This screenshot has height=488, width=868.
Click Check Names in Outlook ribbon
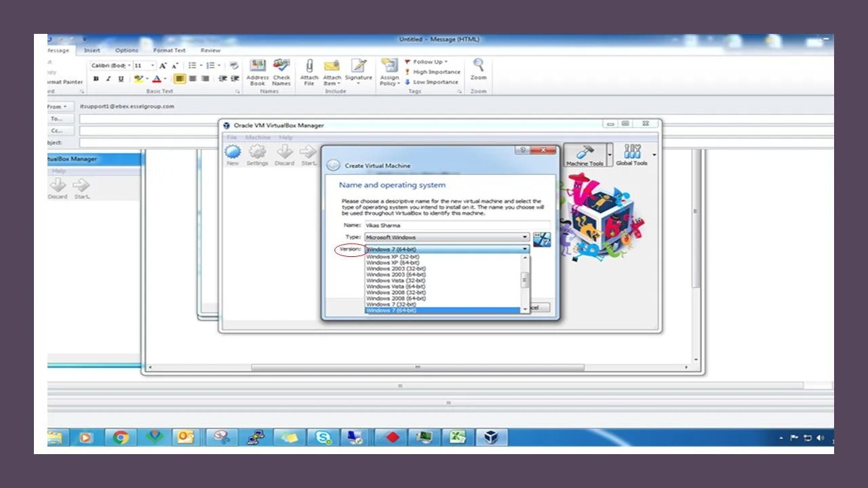coord(281,72)
